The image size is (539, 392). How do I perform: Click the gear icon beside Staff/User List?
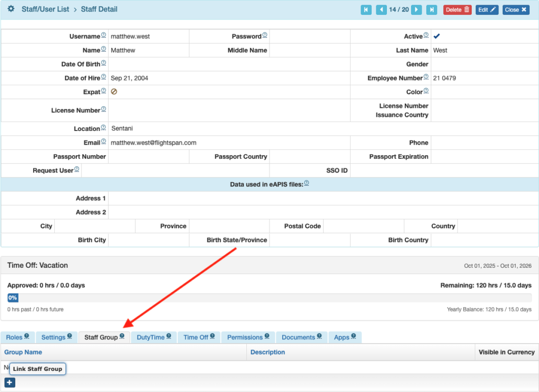pos(11,9)
